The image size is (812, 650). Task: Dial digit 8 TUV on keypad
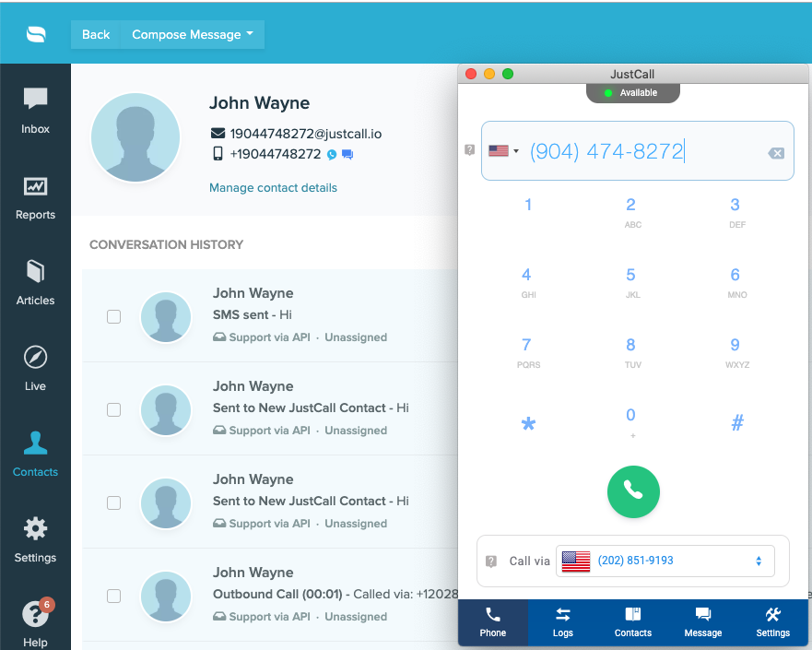point(631,353)
